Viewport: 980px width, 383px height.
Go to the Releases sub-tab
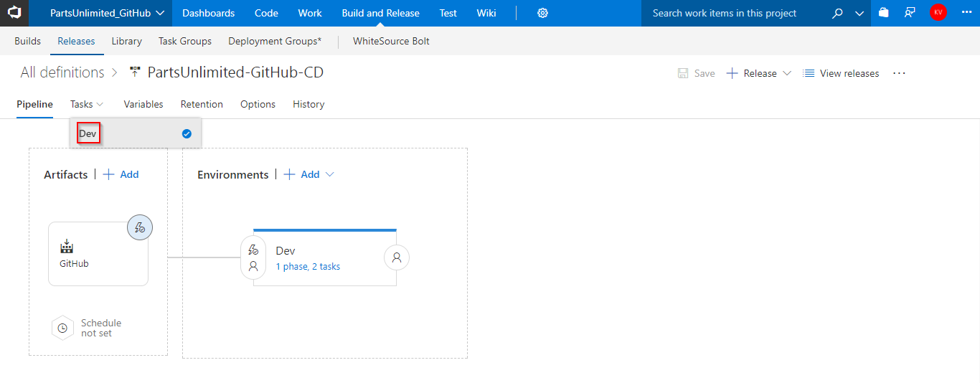[x=76, y=41]
